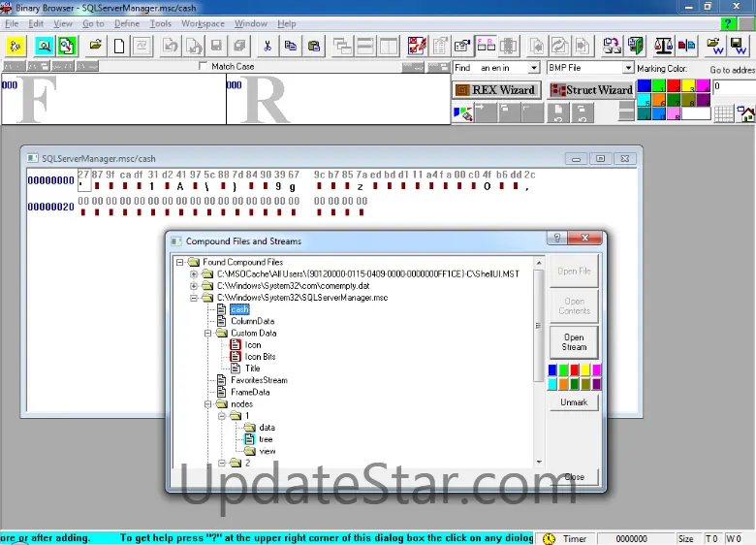Click the Copy toolbar icon

coord(290,47)
